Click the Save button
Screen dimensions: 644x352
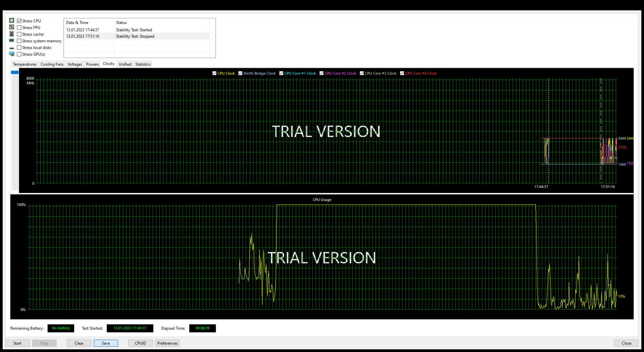point(106,343)
